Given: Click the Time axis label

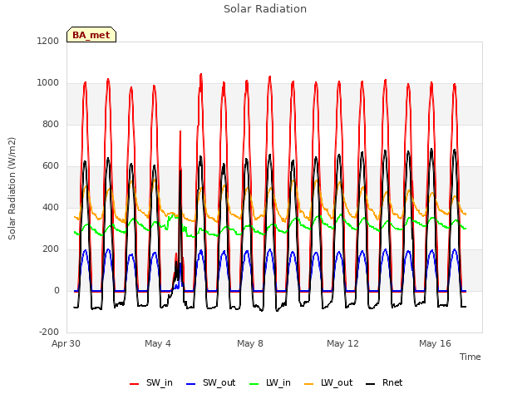Looking at the screenshot, I should pos(470,357).
